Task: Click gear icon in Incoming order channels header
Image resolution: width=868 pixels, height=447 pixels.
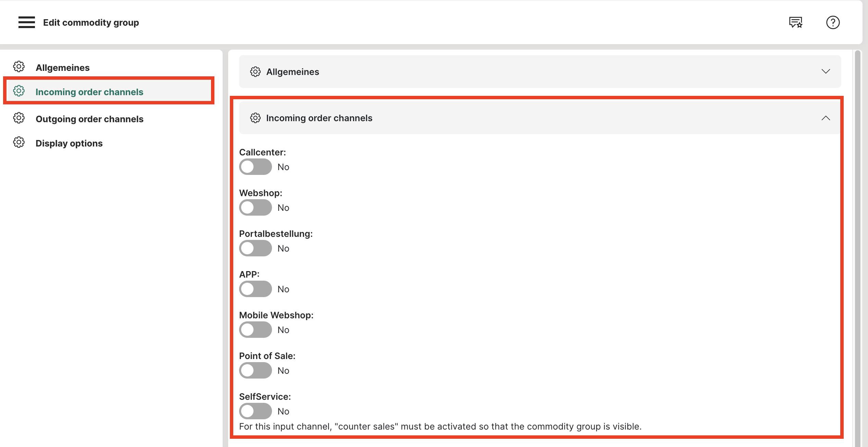Action: (x=255, y=118)
